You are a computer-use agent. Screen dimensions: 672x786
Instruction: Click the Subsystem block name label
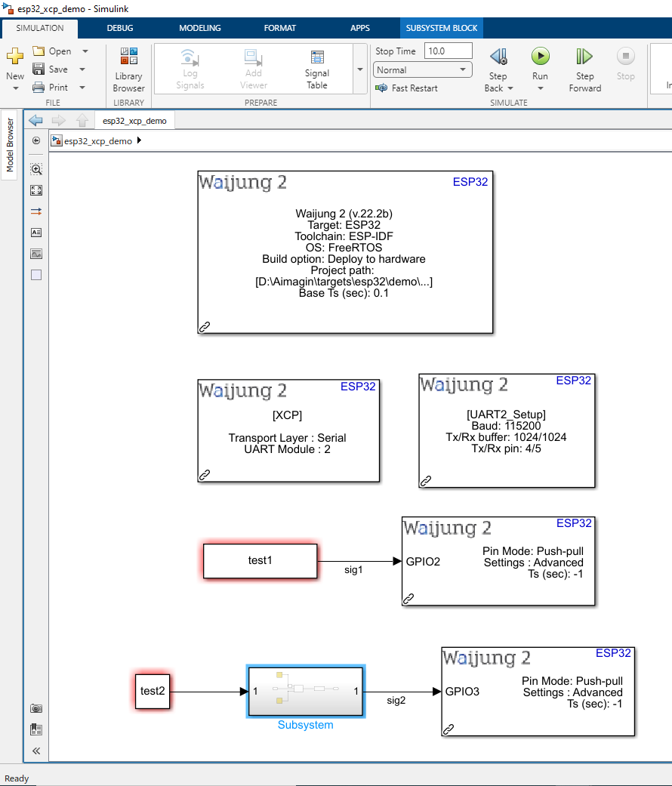pos(305,725)
